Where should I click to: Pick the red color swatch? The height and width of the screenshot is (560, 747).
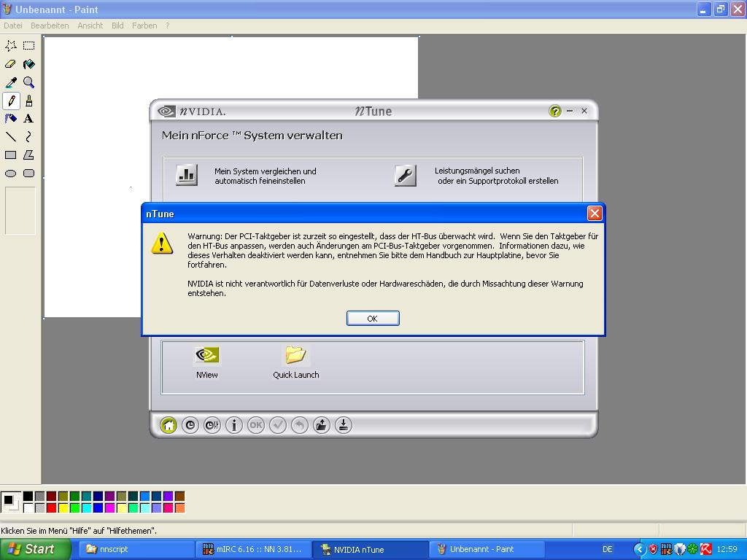coord(52,508)
